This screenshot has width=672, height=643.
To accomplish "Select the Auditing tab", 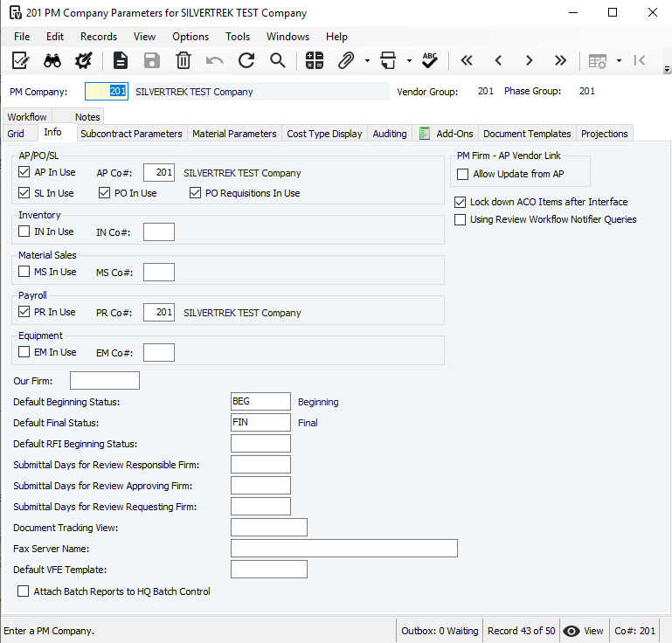I will coord(390,134).
